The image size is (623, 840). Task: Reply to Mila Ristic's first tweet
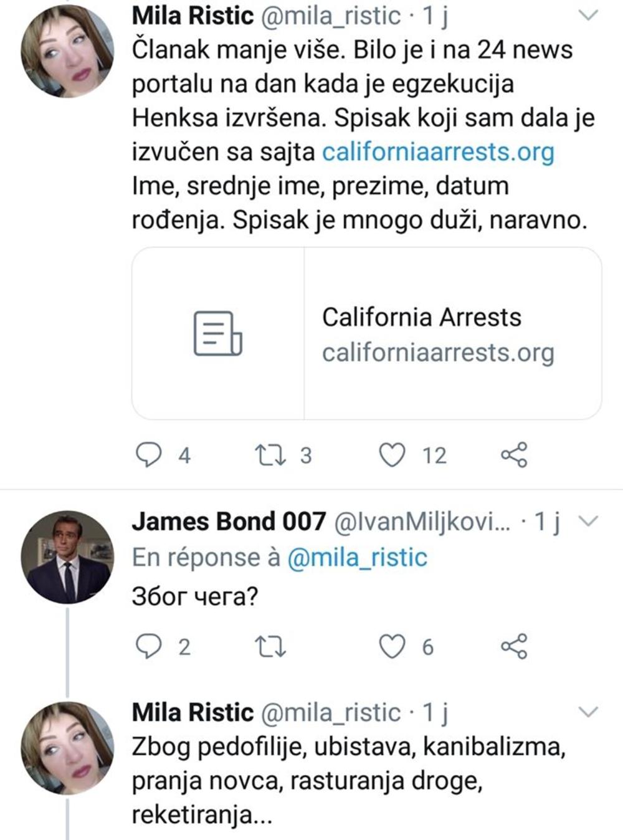point(149,455)
